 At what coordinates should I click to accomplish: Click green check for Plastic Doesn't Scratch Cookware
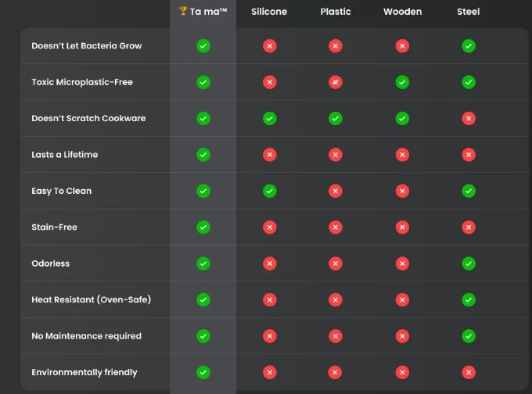coord(336,118)
